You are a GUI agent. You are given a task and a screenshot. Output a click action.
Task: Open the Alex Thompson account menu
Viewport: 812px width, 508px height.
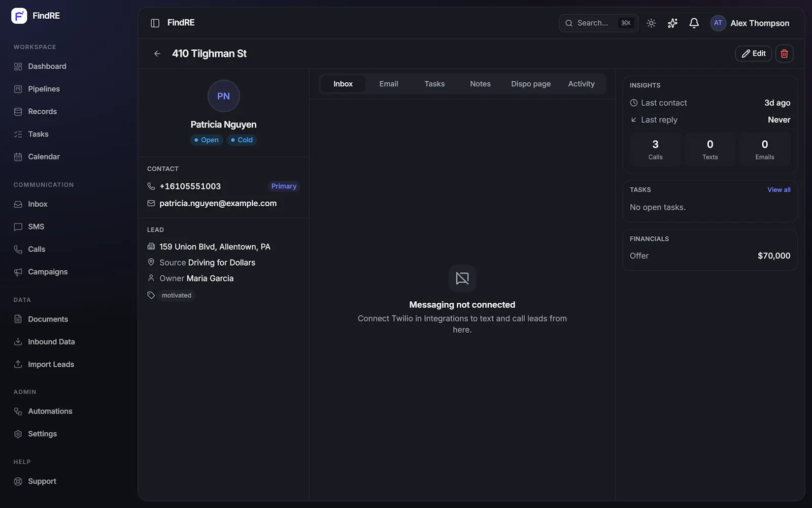751,23
